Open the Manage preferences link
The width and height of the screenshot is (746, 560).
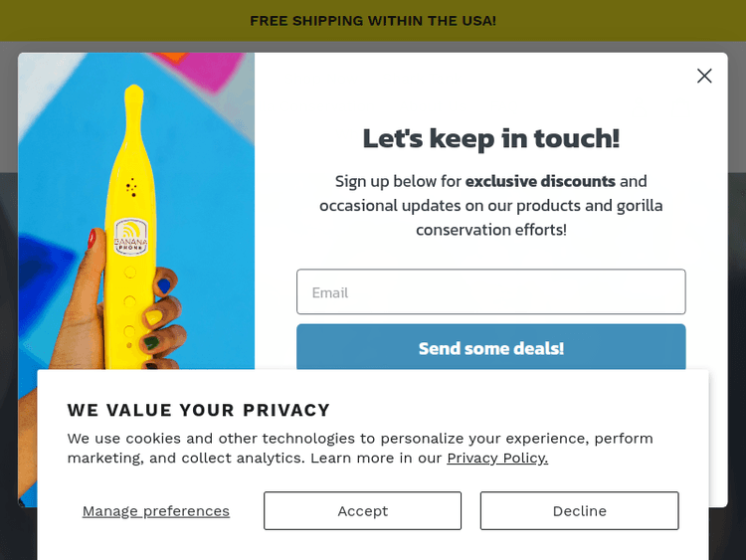[156, 511]
